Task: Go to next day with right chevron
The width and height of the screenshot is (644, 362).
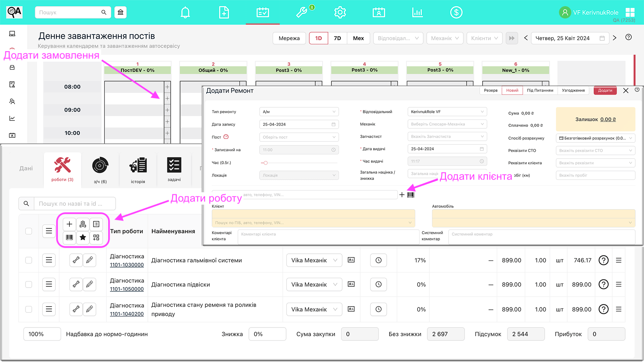Action: [x=614, y=38]
